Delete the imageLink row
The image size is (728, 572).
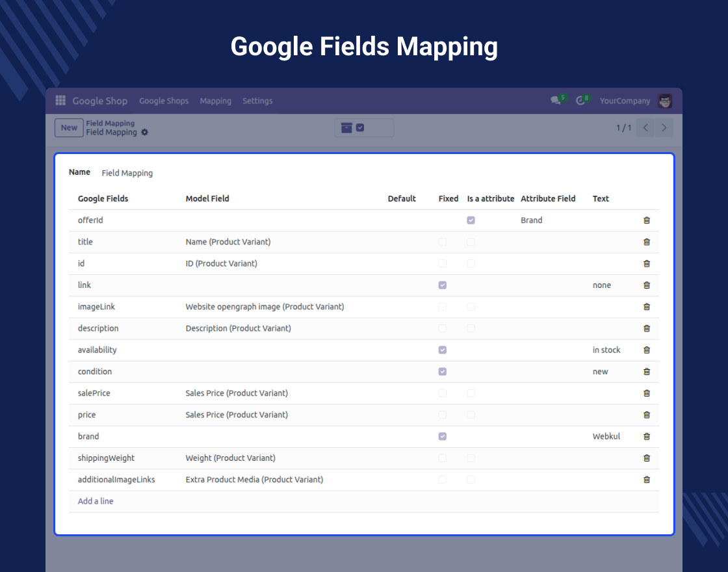click(647, 306)
